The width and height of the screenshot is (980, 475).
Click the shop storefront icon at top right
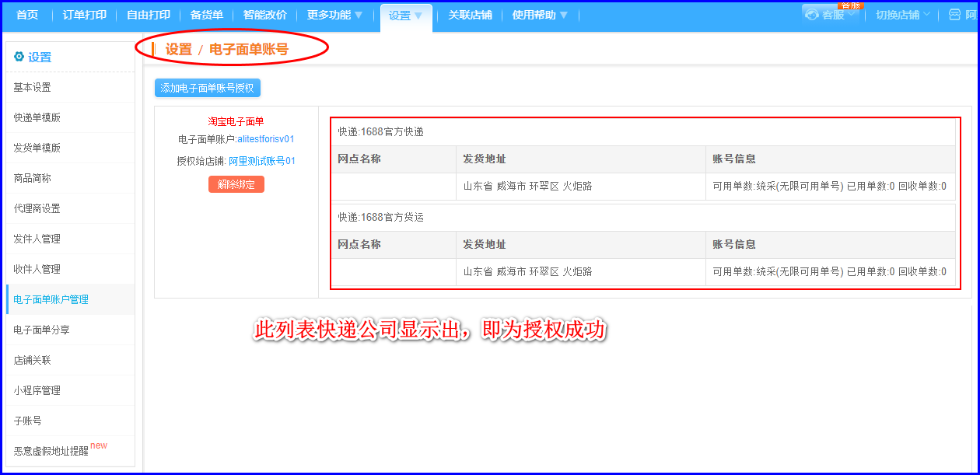pyautogui.click(x=954, y=15)
